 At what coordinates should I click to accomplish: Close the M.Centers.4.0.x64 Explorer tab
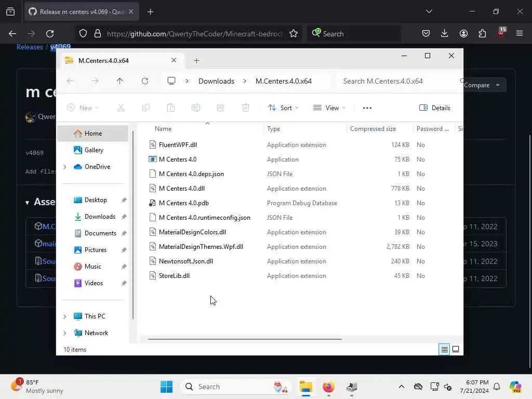(x=174, y=60)
